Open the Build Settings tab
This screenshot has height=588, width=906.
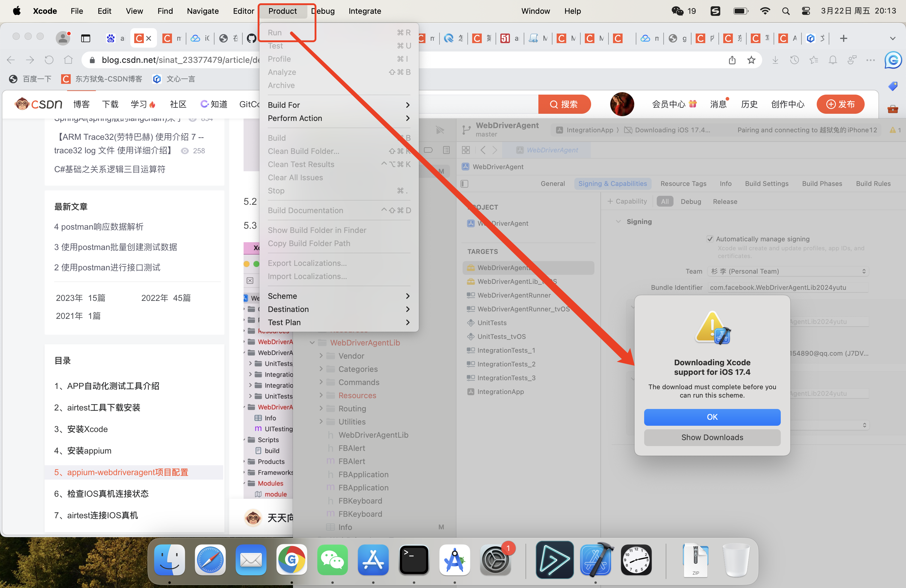tap(767, 184)
